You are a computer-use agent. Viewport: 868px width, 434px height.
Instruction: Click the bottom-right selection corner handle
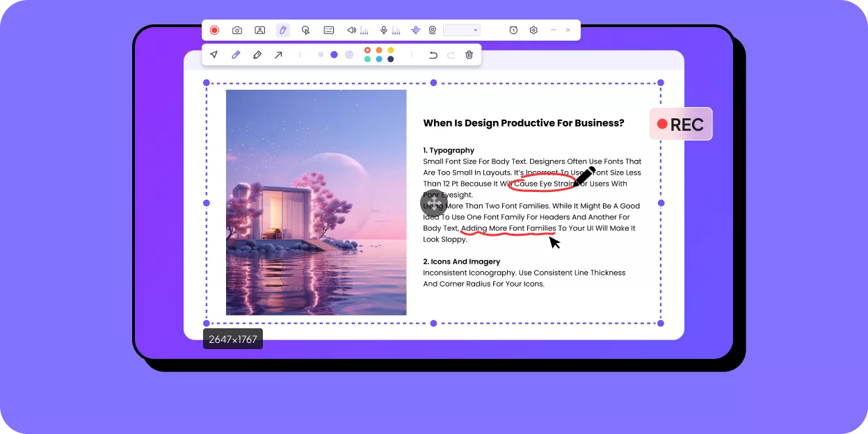coord(661,323)
